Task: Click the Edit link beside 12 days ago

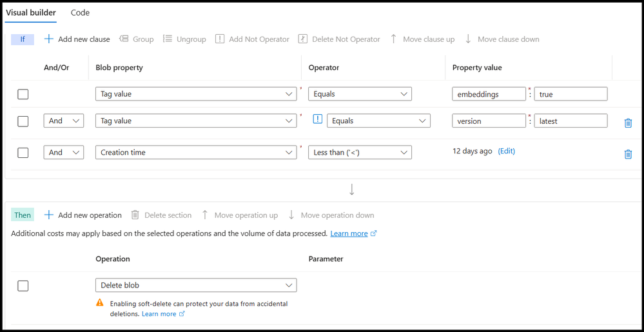Action: [x=507, y=151]
